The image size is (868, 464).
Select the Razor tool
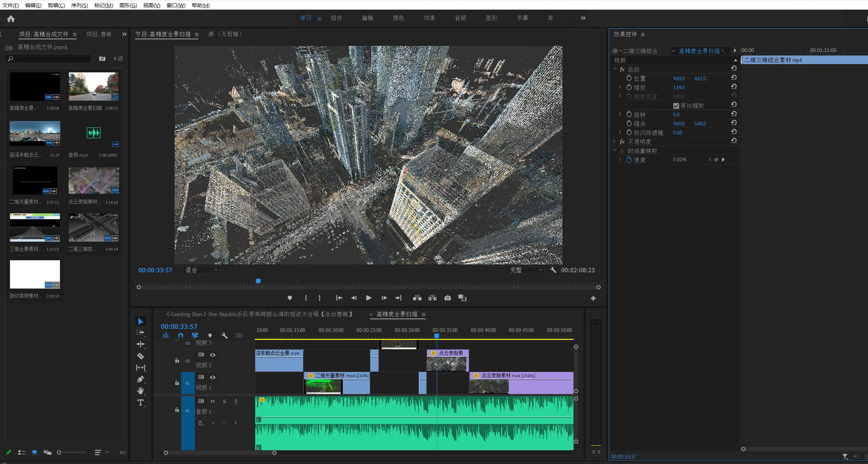[x=141, y=356]
